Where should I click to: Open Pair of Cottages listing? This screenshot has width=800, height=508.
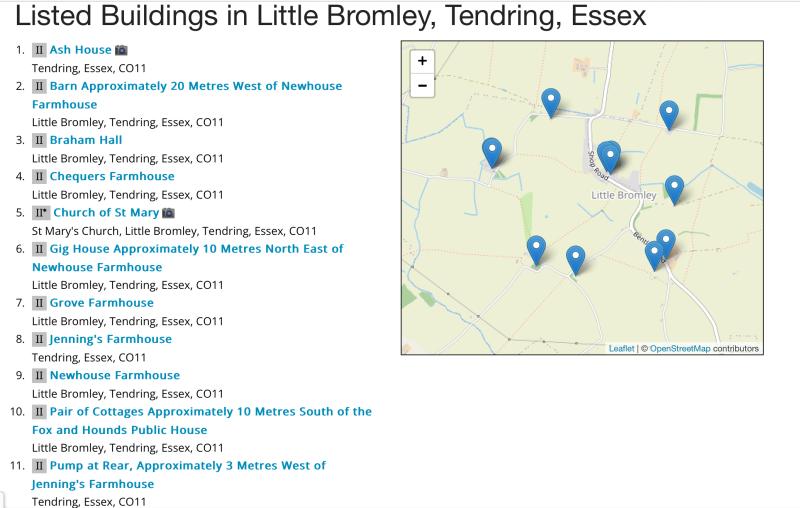(x=210, y=412)
